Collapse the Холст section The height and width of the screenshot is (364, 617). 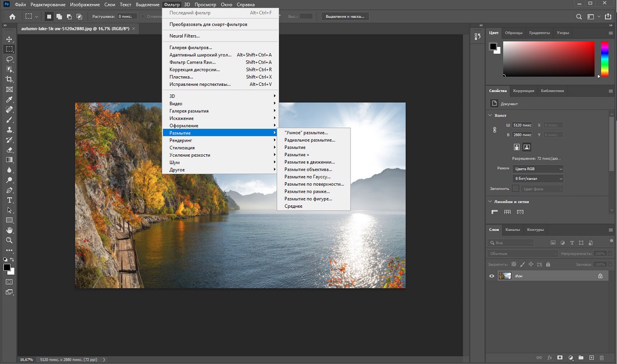[490, 115]
